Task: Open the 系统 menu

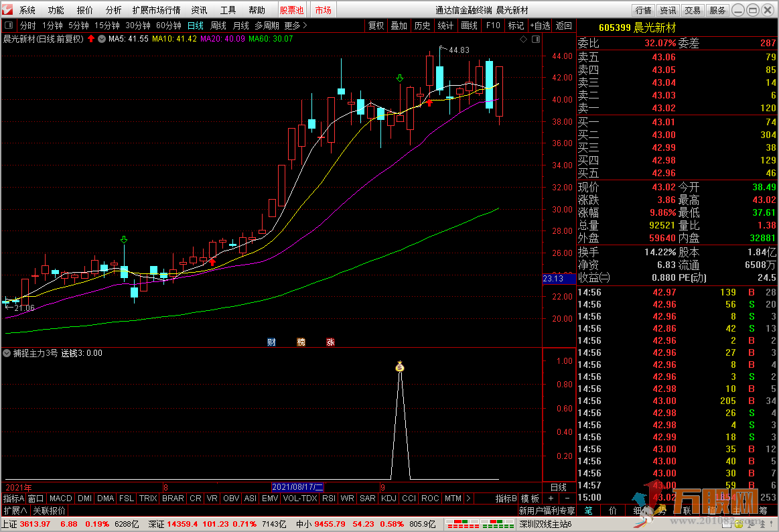Action: [x=27, y=10]
